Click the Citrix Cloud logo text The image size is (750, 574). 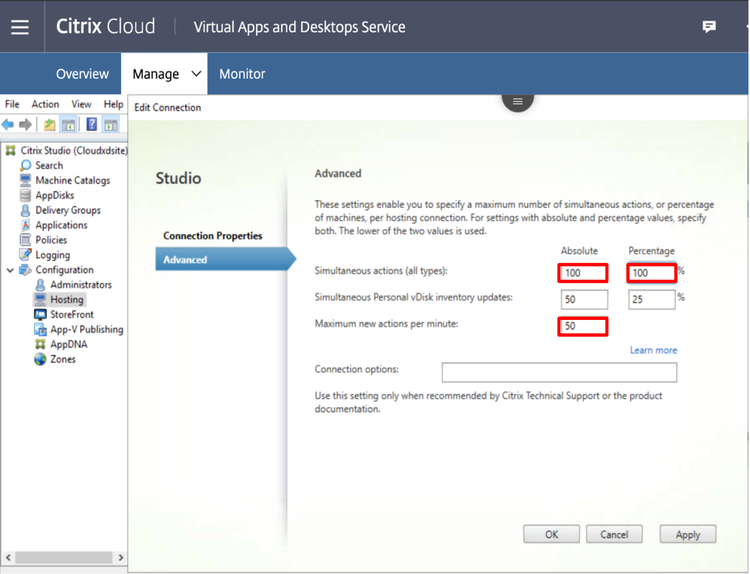(x=106, y=26)
